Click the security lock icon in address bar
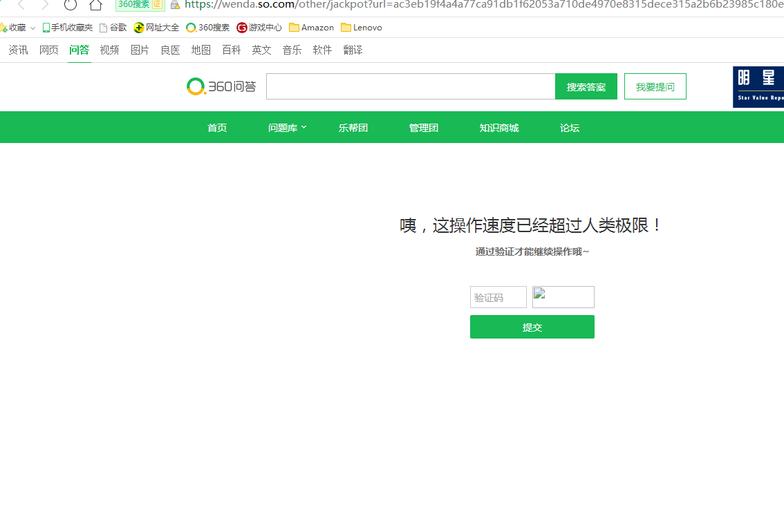 (175, 4)
